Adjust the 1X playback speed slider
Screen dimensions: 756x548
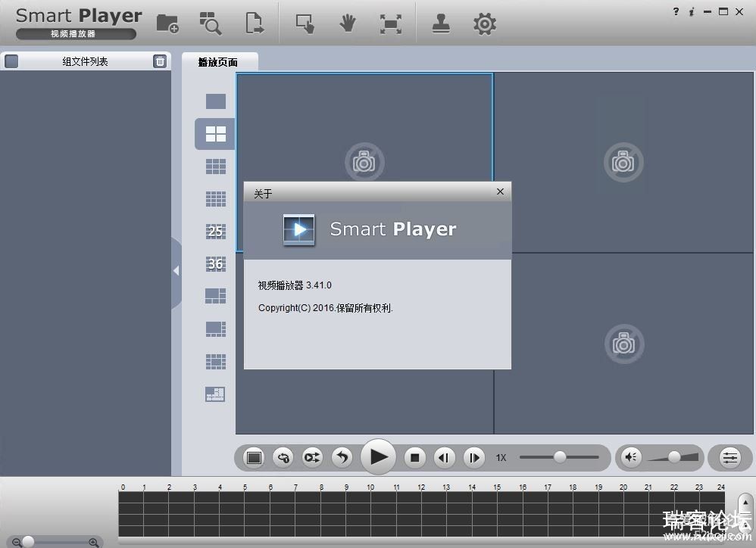[x=559, y=456]
